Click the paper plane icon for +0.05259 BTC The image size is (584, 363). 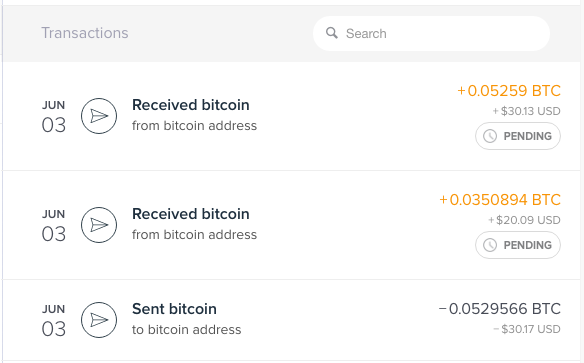point(99,116)
